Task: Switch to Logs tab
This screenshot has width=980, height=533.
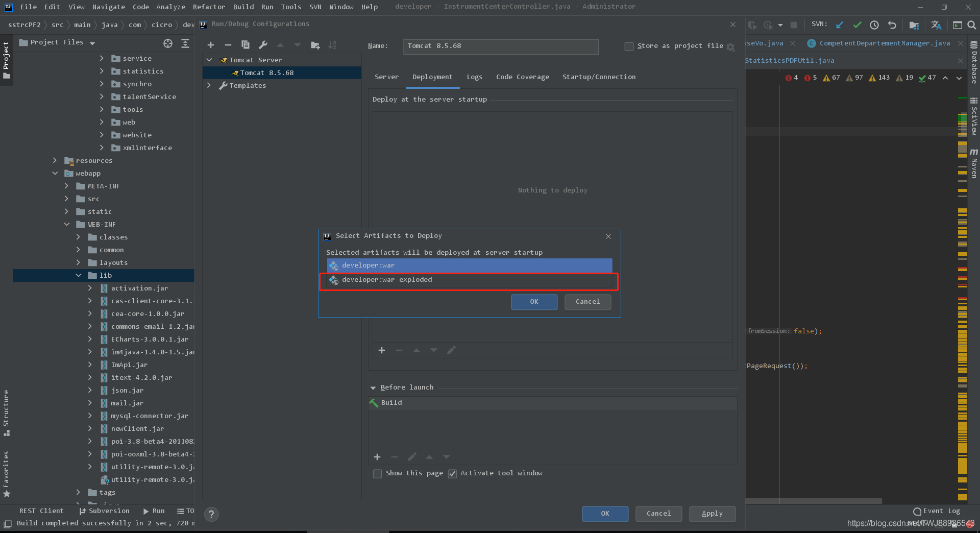Action: (x=474, y=77)
